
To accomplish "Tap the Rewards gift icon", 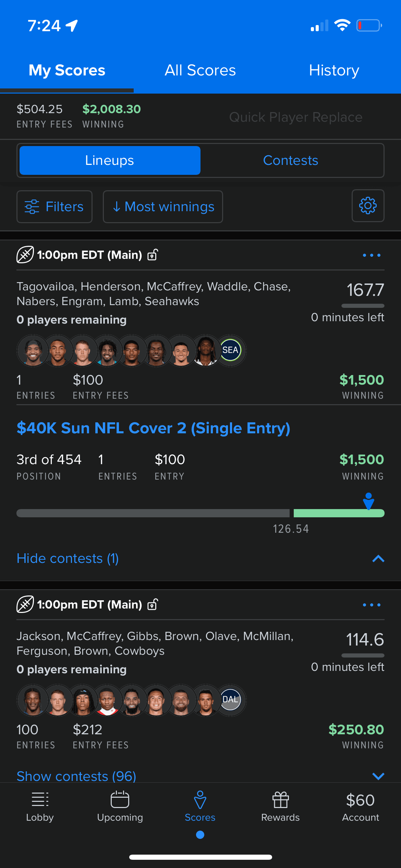I will [280, 799].
